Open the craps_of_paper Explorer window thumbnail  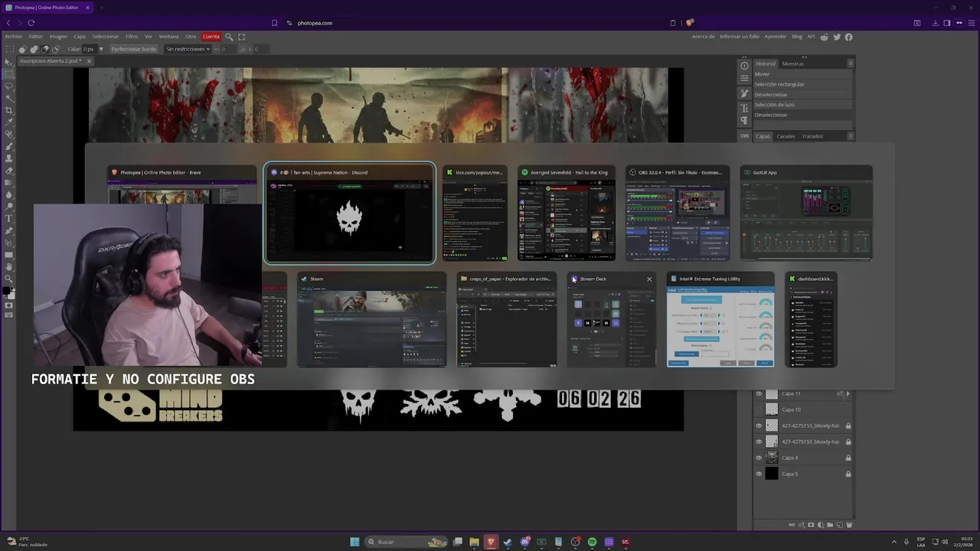point(507,320)
